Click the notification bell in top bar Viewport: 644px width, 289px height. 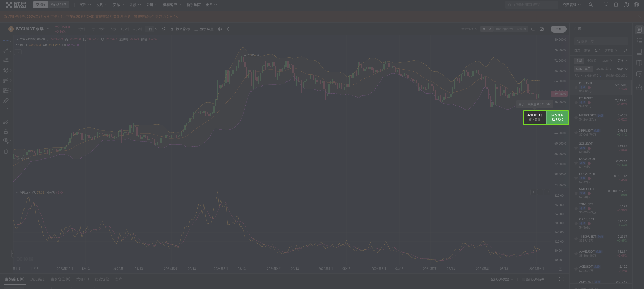pyautogui.click(x=616, y=5)
